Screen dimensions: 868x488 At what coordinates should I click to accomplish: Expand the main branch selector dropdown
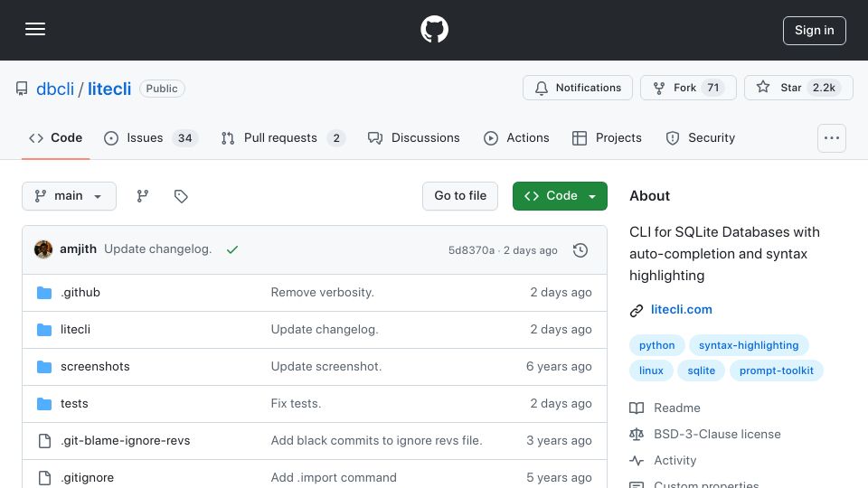[x=70, y=196]
